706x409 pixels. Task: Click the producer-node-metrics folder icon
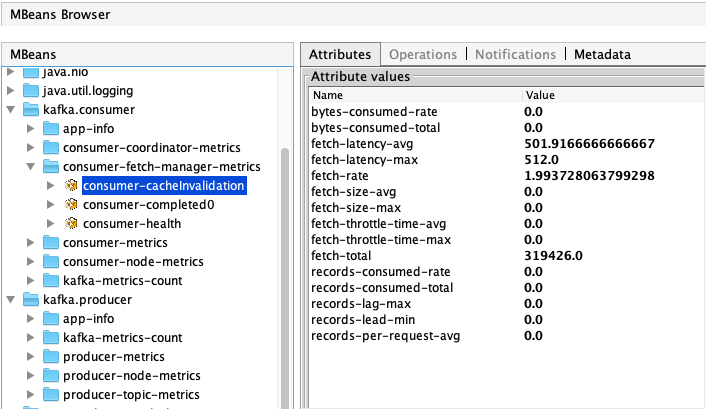point(51,375)
